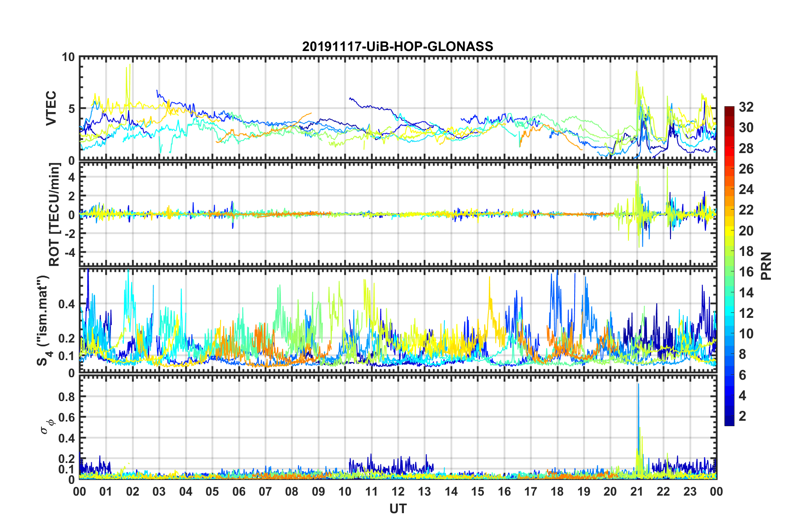Click colorbar tick value 2
The height and width of the screenshot is (532, 796).
coord(742,416)
